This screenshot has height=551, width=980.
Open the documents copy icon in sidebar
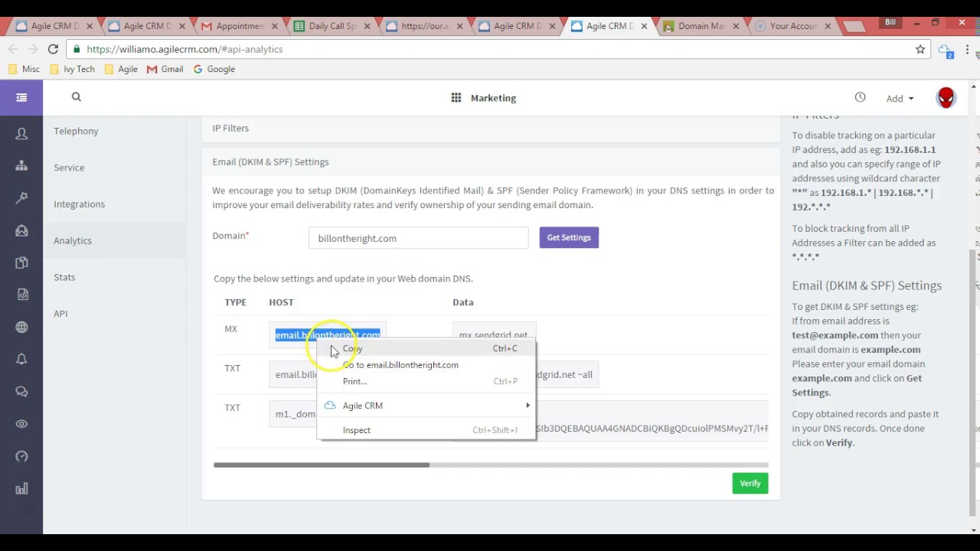click(x=21, y=262)
